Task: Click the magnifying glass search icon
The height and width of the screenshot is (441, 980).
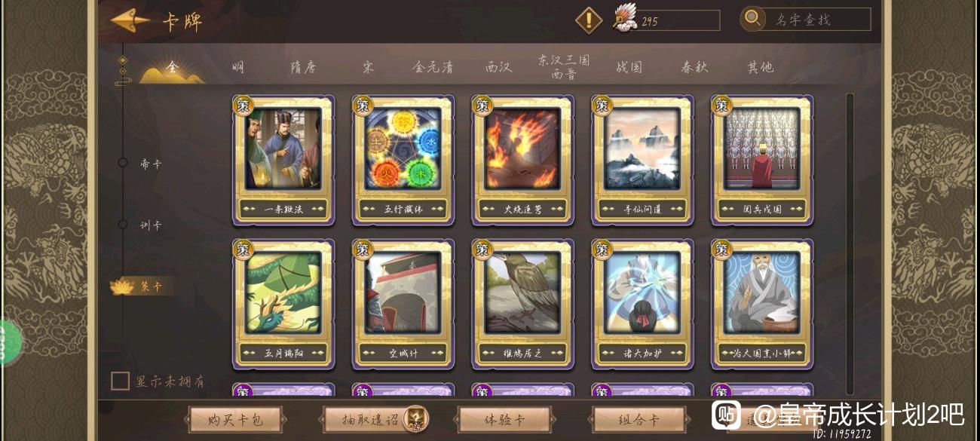Action: coord(752,19)
